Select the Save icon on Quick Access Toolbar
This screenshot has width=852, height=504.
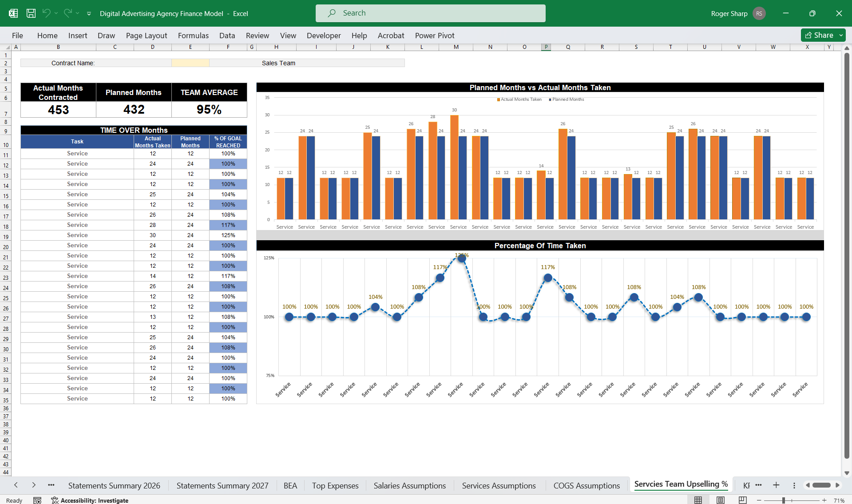[x=31, y=13]
